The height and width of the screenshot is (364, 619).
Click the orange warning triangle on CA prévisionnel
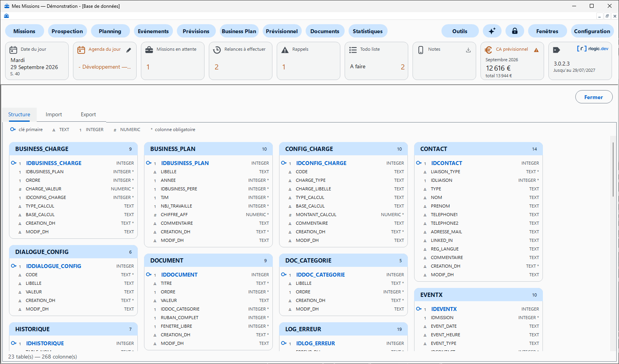coord(536,50)
